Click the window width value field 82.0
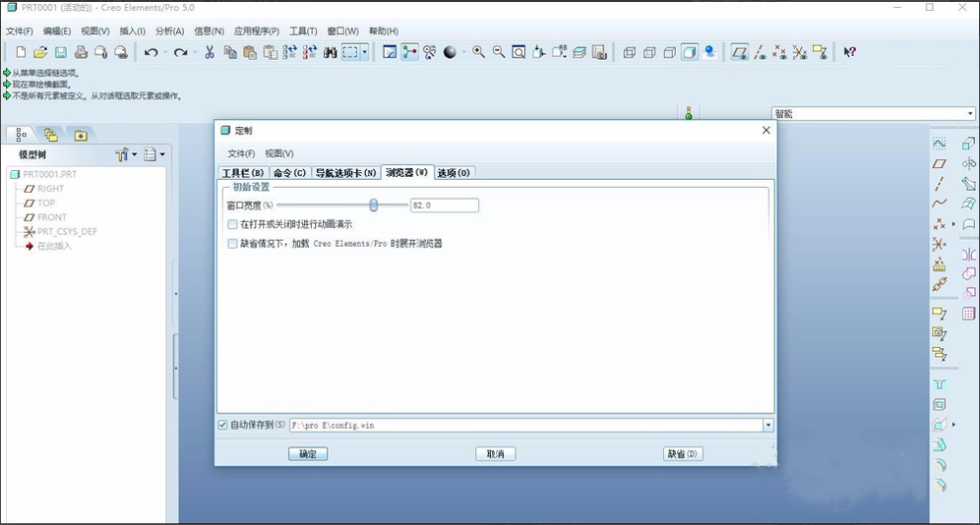The width and height of the screenshot is (980, 525). point(444,205)
